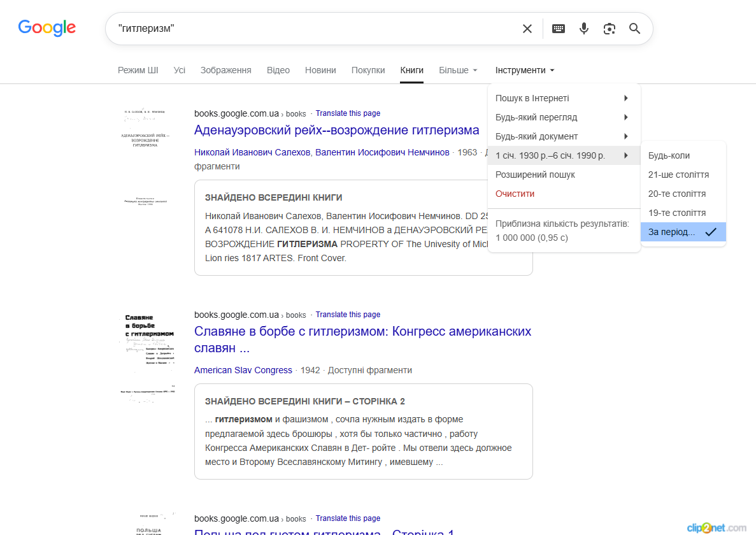Open the Зображення tab
756x535 pixels.
[x=225, y=70]
